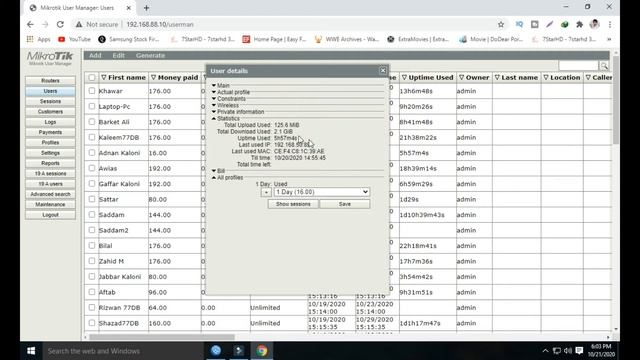
Task: Tick the checkbox for Kaleem77DB
Action: click(x=92, y=138)
